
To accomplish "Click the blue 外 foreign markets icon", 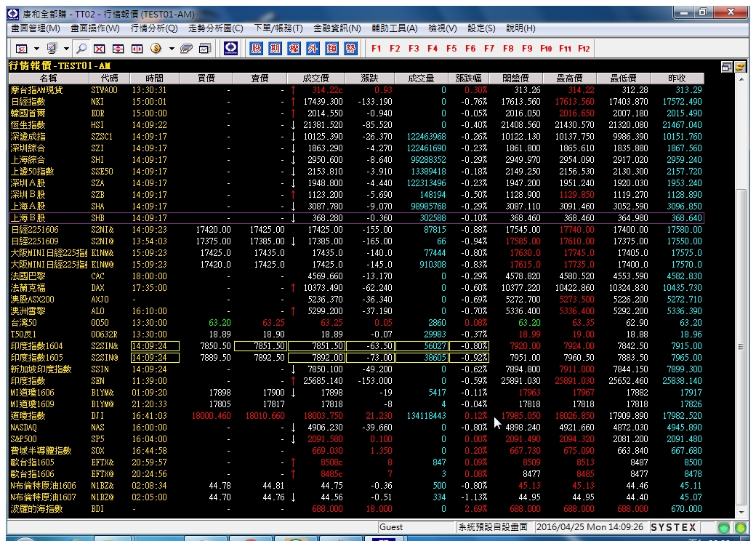I will (x=313, y=48).
